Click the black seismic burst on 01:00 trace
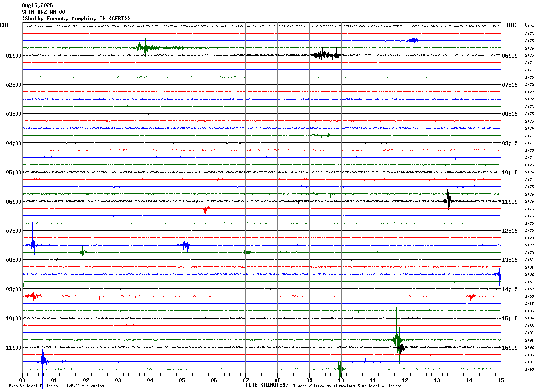The image size is (536, 392). click(327, 55)
